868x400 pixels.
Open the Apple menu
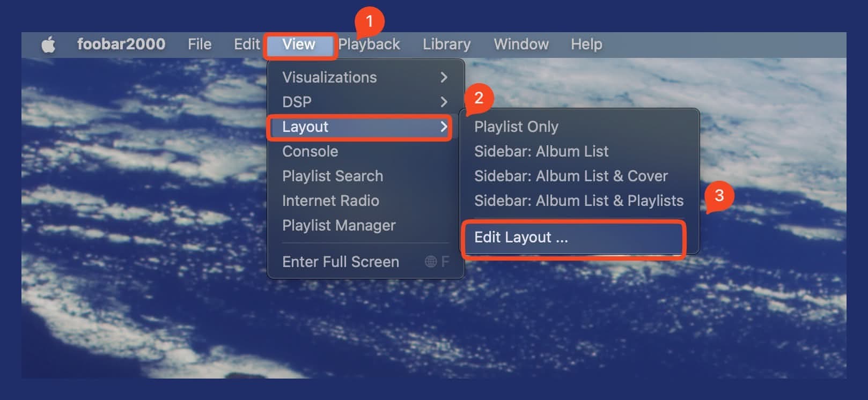(x=48, y=45)
